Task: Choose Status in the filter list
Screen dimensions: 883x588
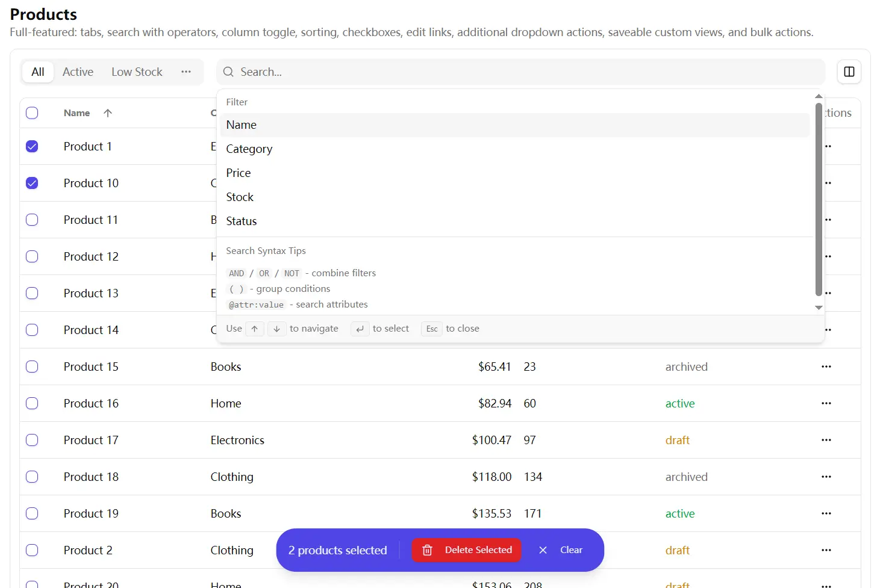Action: 241,221
